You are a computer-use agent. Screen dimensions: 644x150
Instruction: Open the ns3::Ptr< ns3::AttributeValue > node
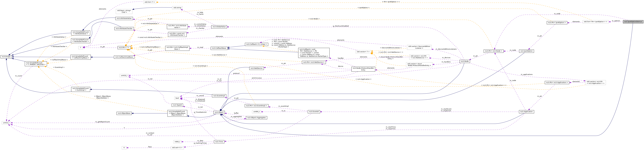(177, 26)
